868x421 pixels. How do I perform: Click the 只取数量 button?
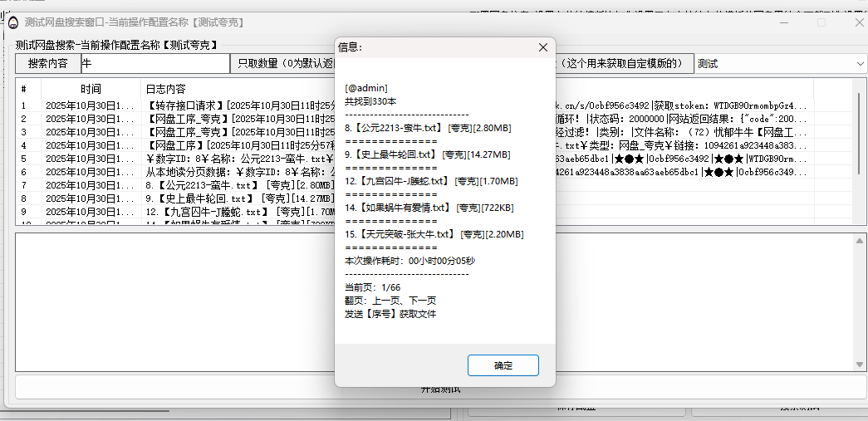282,63
